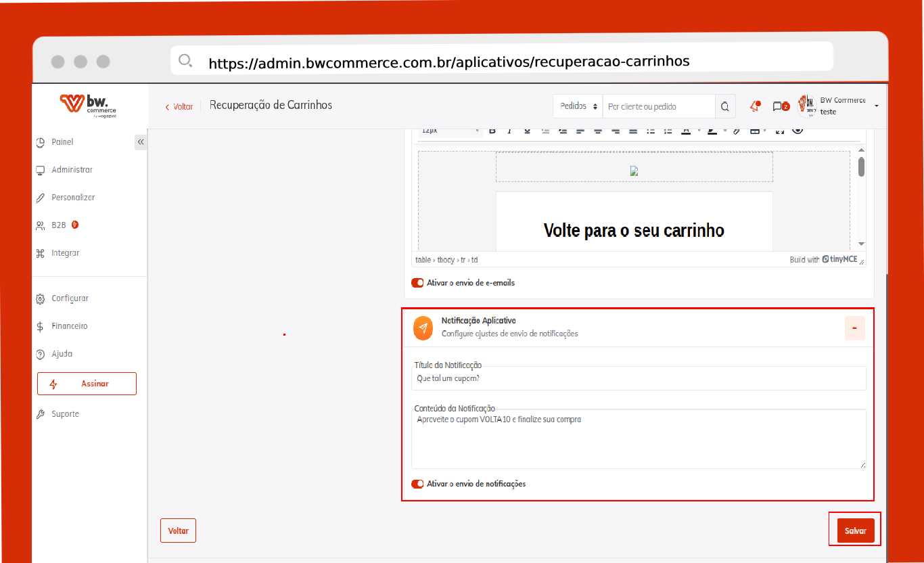Open Personalizar in the sidebar menu
This screenshot has width=924, height=563.
coord(73,198)
